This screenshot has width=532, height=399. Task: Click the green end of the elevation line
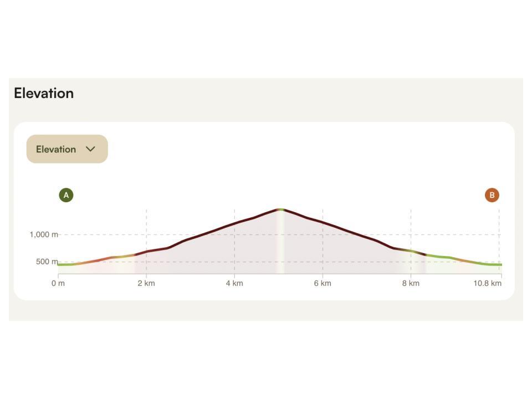[x=498, y=264]
